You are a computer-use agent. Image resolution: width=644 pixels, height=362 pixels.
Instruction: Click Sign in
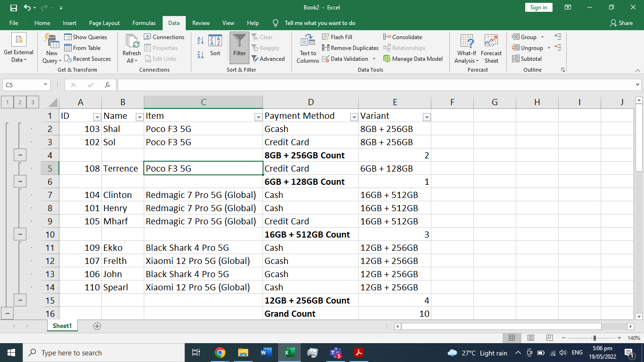coord(538,7)
